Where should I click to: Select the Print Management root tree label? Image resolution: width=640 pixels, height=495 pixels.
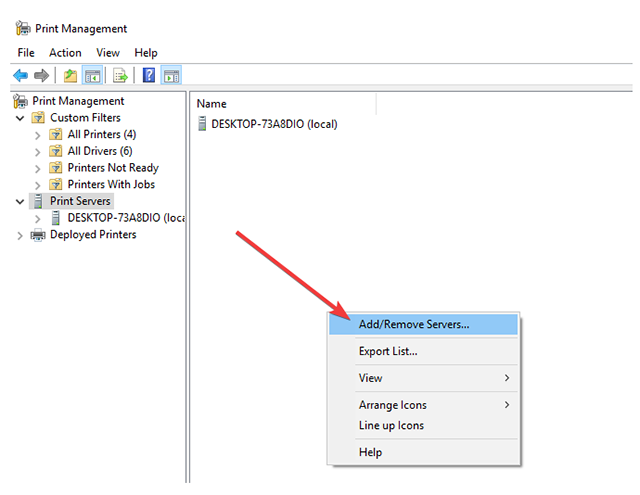coord(78,101)
